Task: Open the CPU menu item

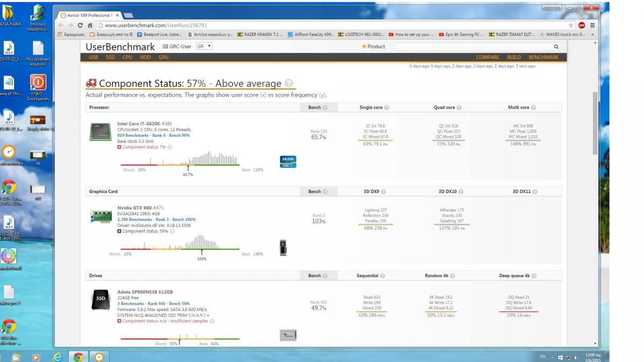Action: (x=127, y=57)
